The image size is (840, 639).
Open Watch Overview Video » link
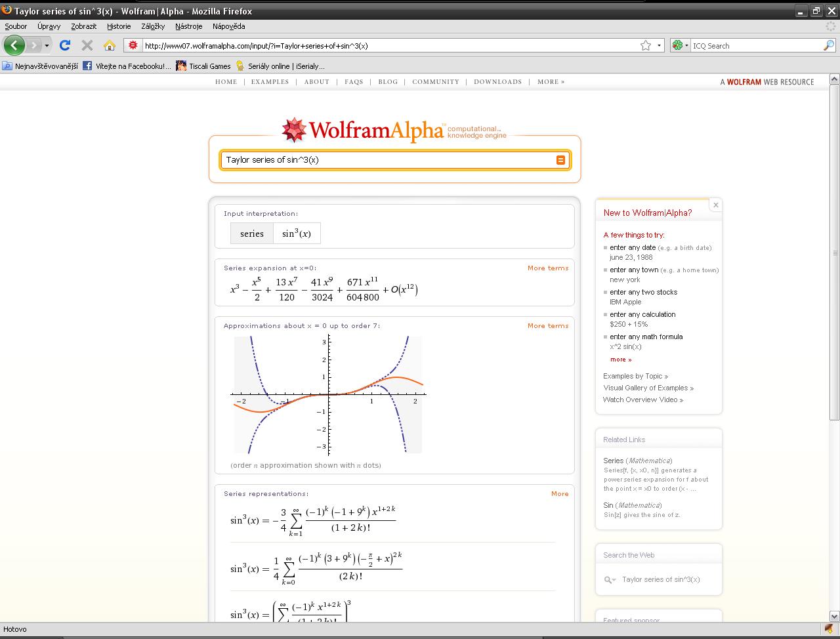(643, 400)
